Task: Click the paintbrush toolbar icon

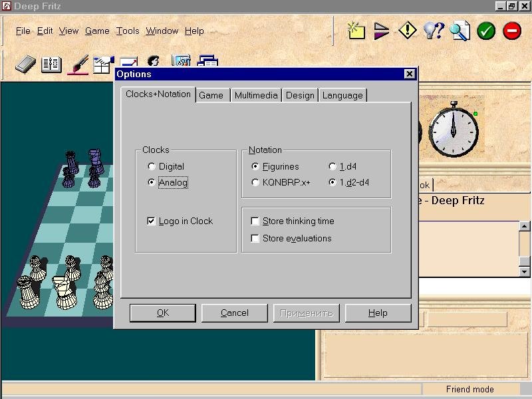Action: 78,64
